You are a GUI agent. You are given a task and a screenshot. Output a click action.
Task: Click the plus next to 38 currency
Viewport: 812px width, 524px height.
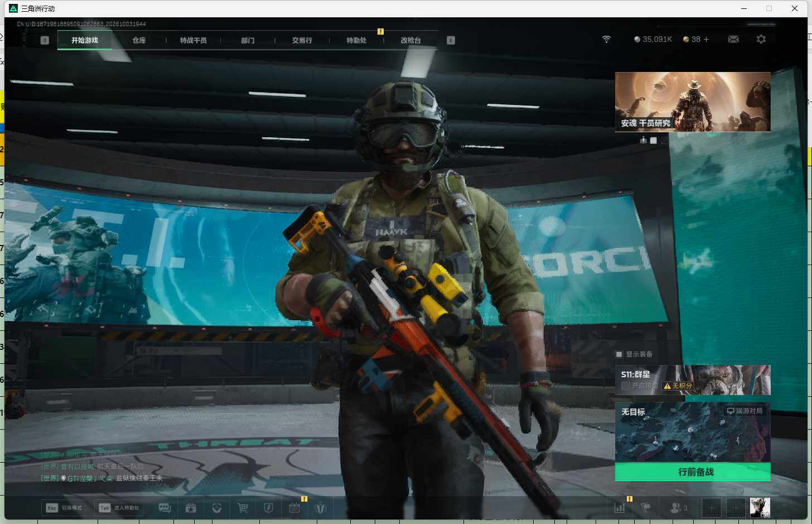click(x=706, y=39)
